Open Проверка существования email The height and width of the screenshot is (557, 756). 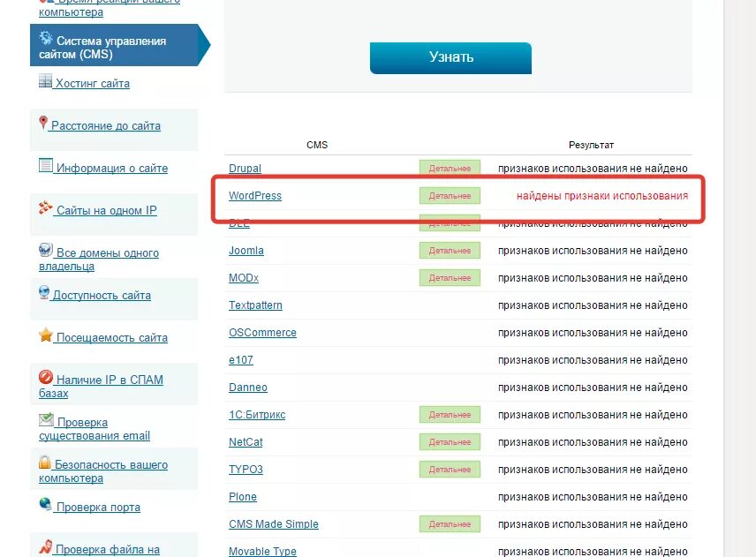[x=94, y=429]
